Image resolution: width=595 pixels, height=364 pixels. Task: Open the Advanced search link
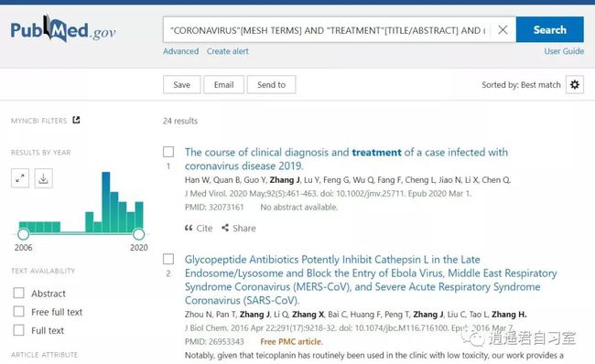tap(181, 51)
